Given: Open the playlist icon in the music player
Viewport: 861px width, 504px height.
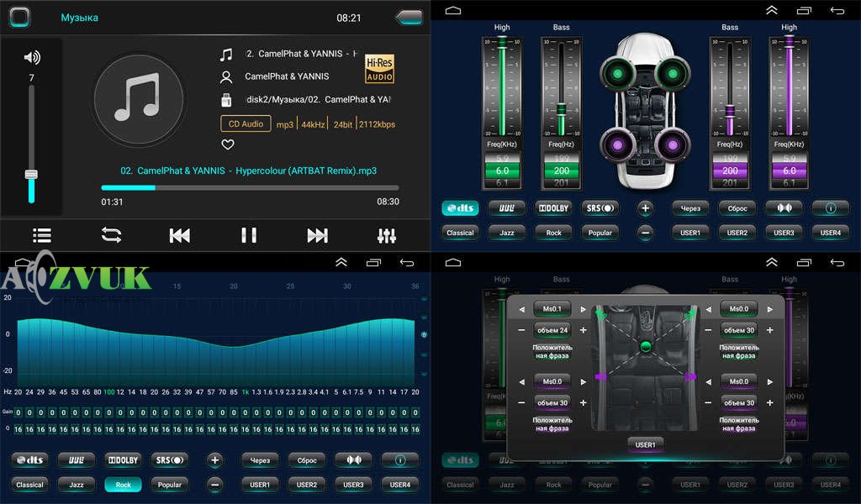Looking at the screenshot, I should pos(42,236).
